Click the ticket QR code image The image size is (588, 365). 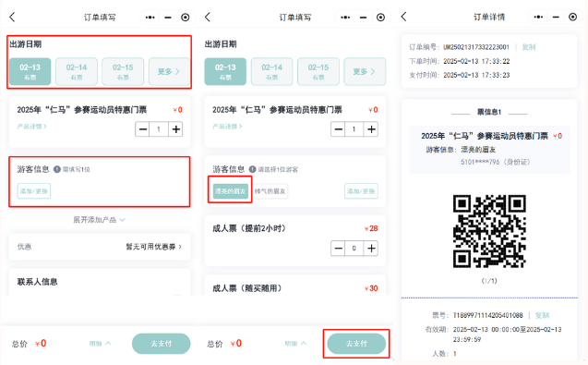[489, 231]
